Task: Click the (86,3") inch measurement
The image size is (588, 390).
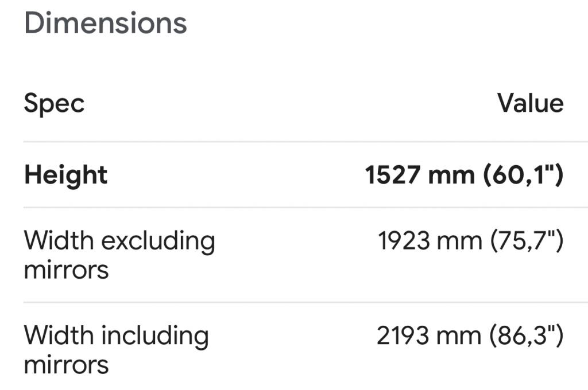Action: pyautogui.click(x=527, y=336)
